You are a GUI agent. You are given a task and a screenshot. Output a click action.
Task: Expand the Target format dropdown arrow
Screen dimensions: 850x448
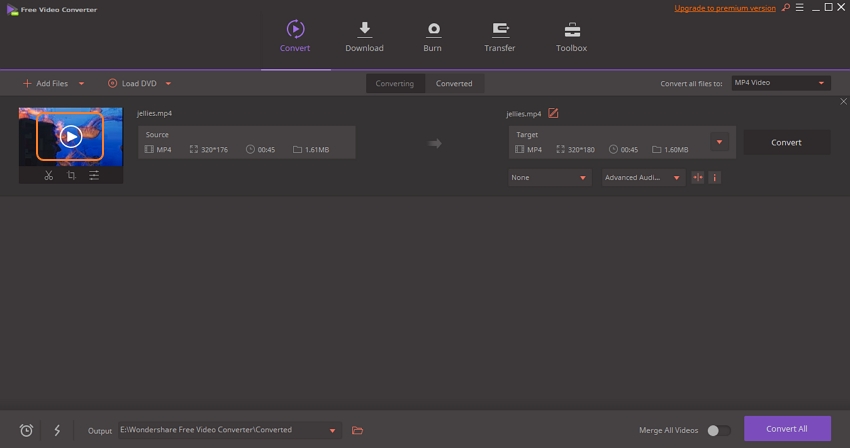point(719,142)
